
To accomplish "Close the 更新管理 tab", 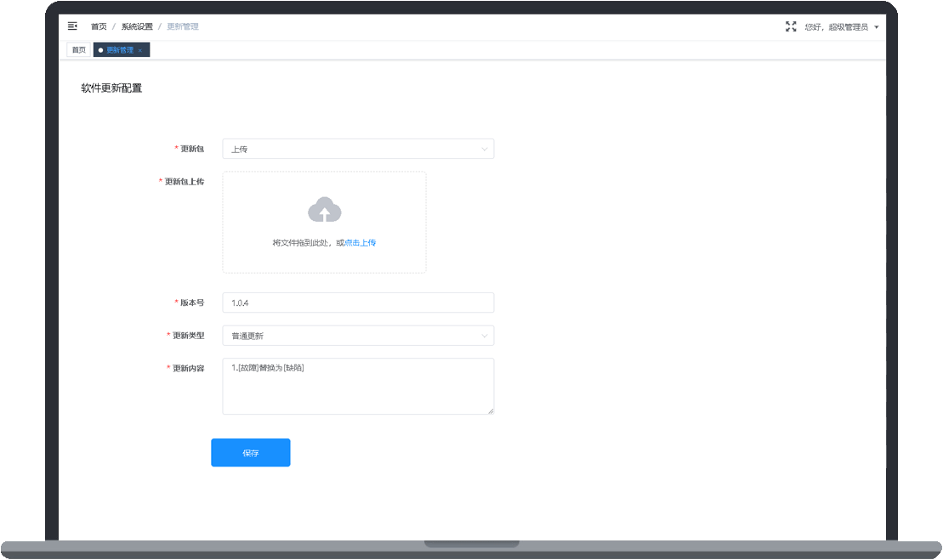I will point(140,50).
